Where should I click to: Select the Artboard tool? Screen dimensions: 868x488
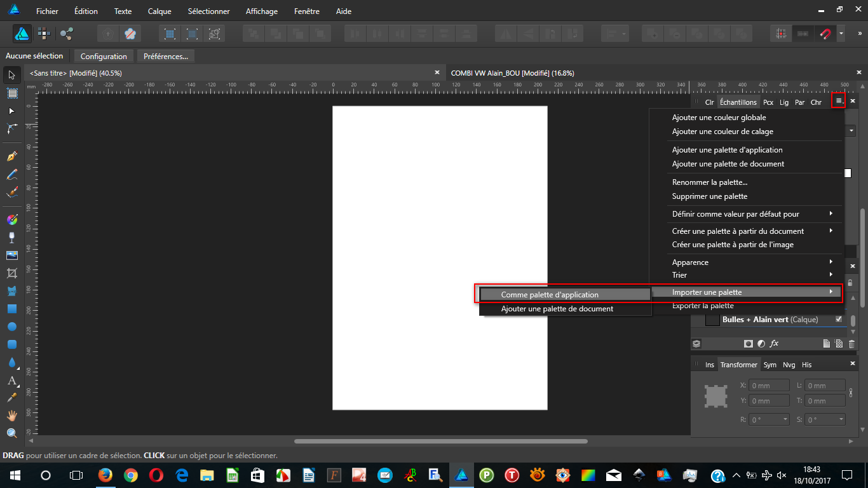tap(11, 93)
